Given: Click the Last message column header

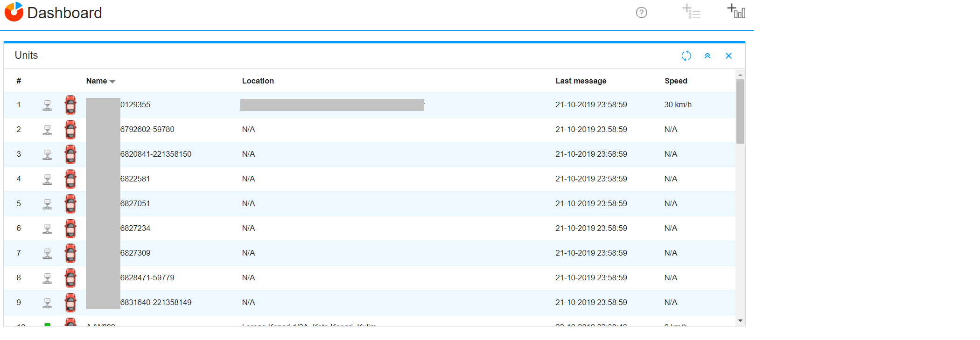Looking at the screenshot, I should coord(581,81).
